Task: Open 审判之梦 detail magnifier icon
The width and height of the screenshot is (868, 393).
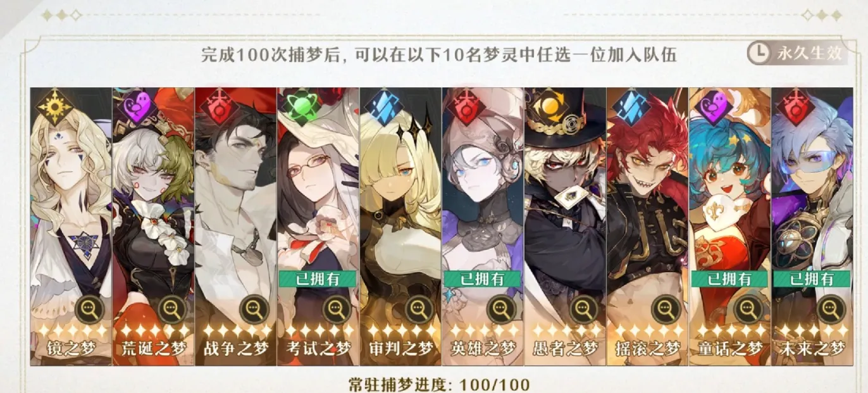Action: click(x=419, y=309)
